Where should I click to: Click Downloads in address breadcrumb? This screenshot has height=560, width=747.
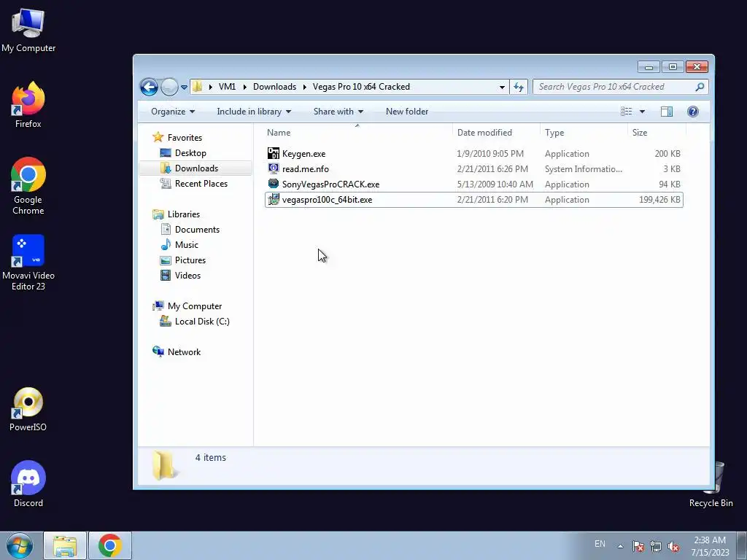click(x=274, y=87)
